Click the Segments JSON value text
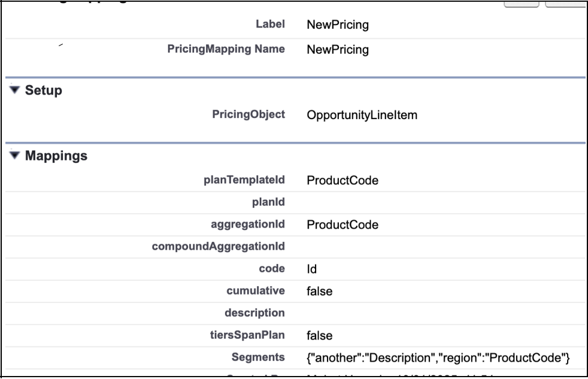The height and width of the screenshot is (379, 588). 437,357
